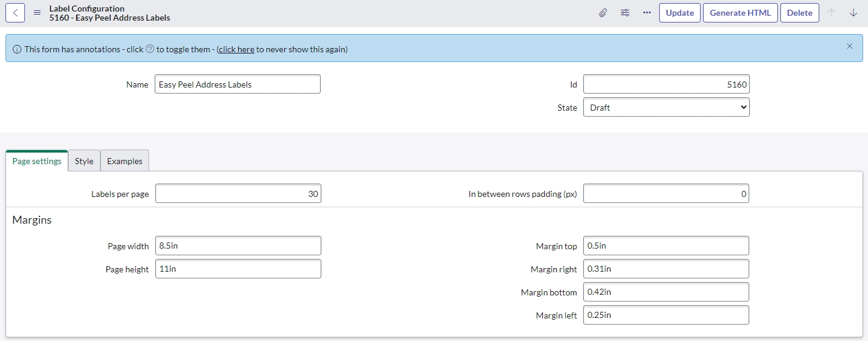868x341 pixels.
Task: Switch to the Style tab
Action: (84, 161)
